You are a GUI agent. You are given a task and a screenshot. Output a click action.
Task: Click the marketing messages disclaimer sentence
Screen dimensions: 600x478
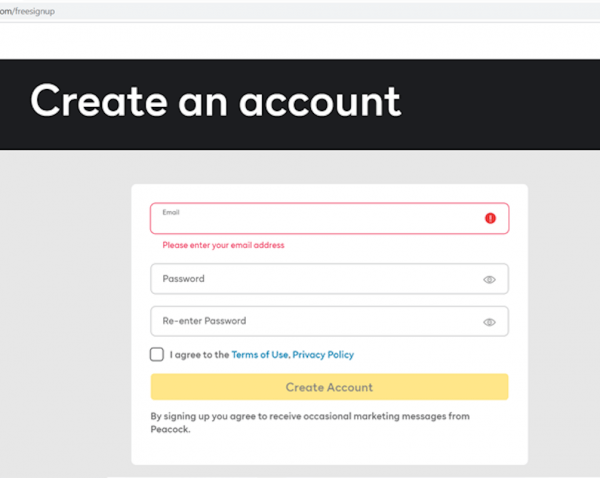pos(309,416)
